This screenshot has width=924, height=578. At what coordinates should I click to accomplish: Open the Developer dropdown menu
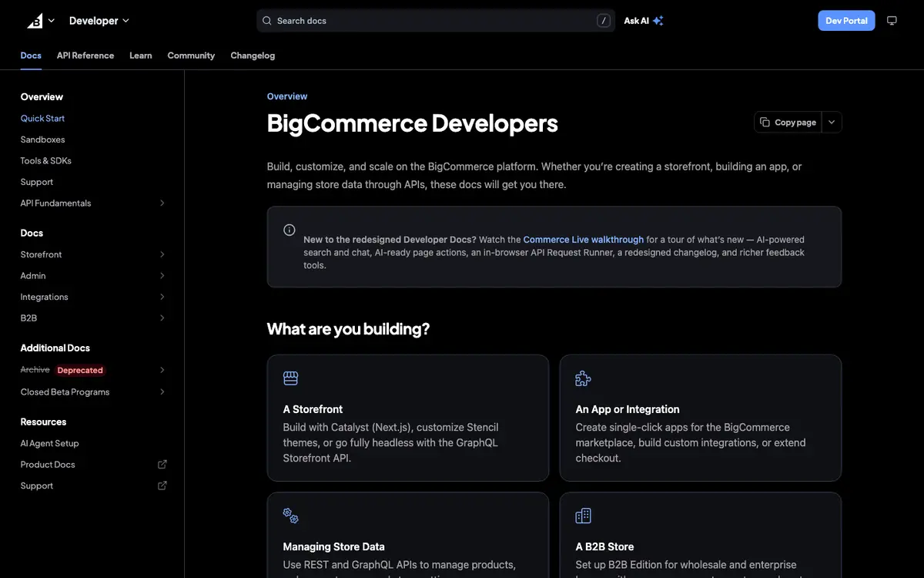coord(99,21)
